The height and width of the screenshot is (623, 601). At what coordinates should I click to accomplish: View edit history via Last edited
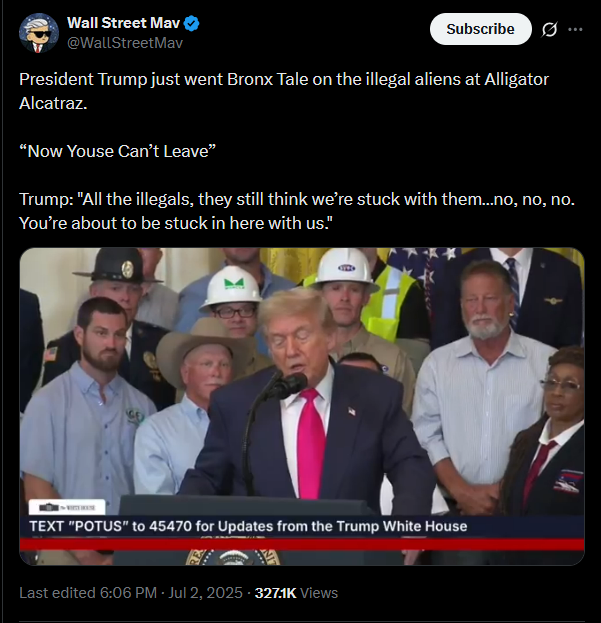[58, 593]
